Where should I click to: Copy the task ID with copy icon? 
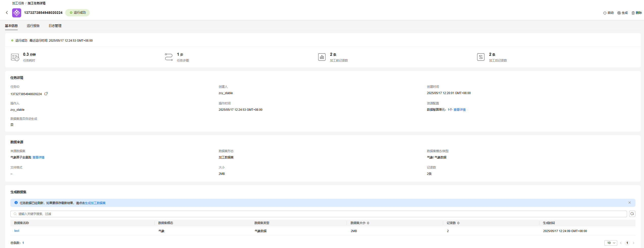point(46,94)
